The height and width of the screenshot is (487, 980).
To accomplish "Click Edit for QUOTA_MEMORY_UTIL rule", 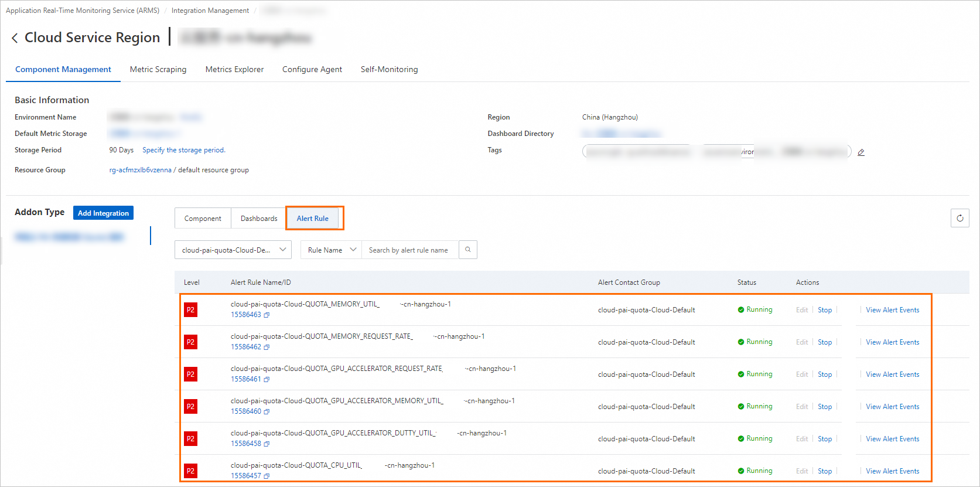I will (x=802, y=310).
